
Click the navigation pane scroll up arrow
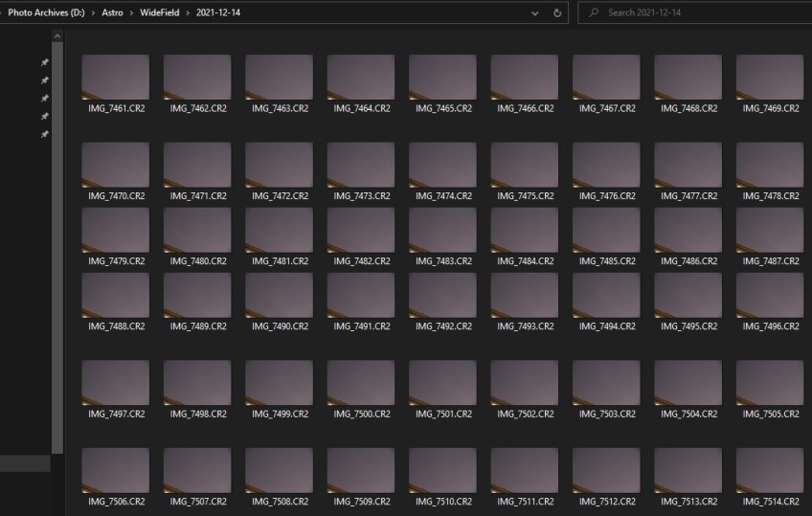point(57,36)
